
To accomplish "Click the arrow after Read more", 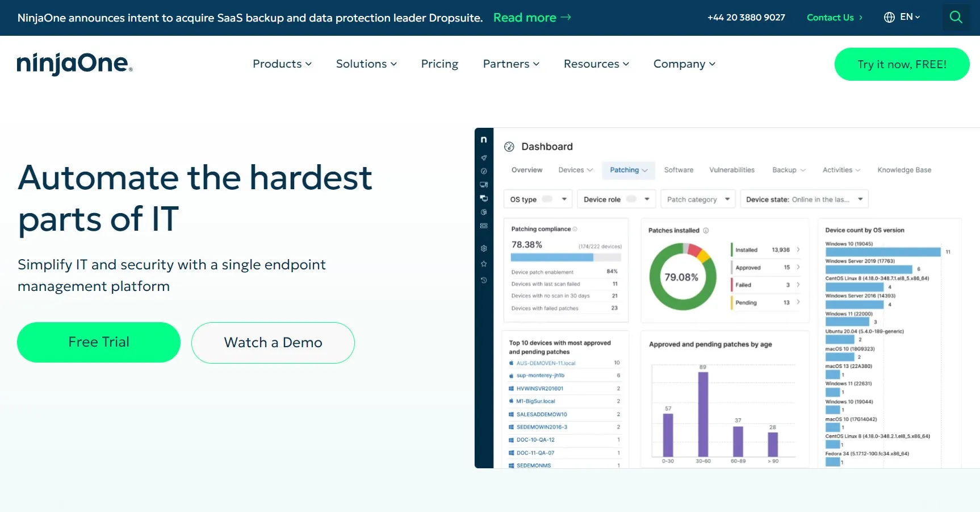I will click(566, 18).
